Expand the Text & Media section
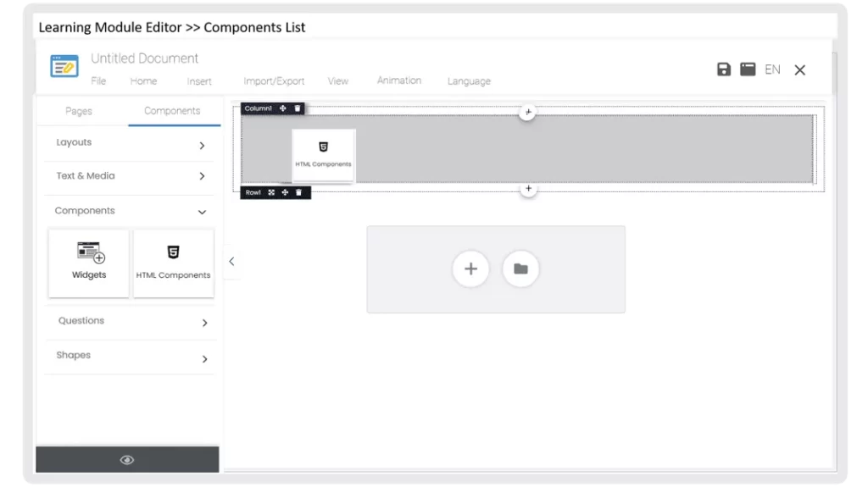Image resolution: width=868 pixels, height=487 pixels. [129, 177]
